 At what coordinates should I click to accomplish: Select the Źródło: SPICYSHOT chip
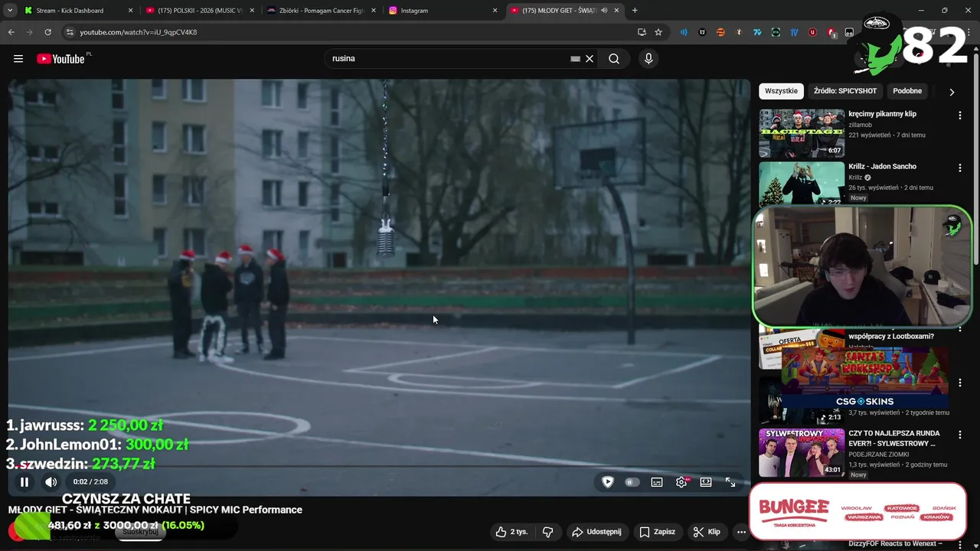click(x=845, y=91)
